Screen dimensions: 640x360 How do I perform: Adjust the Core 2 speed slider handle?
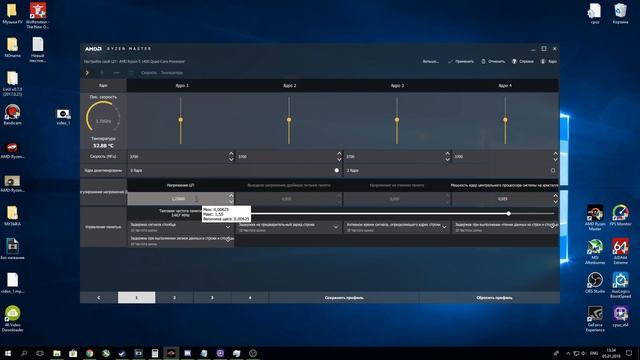coord(289,120)
